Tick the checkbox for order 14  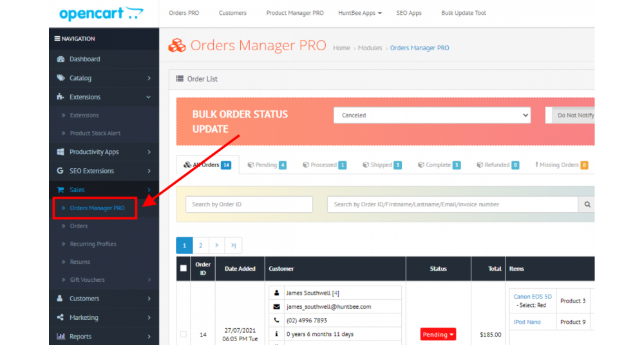pyautogui.click(x=184, y=334)
